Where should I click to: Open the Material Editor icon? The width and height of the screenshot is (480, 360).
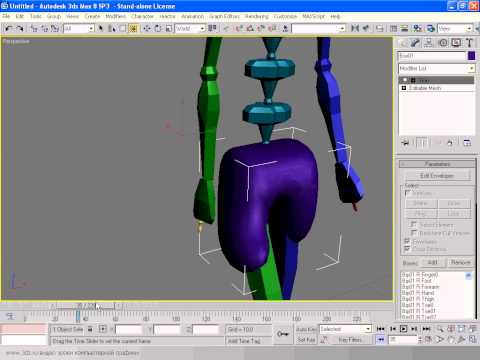(x=417, y=29)
